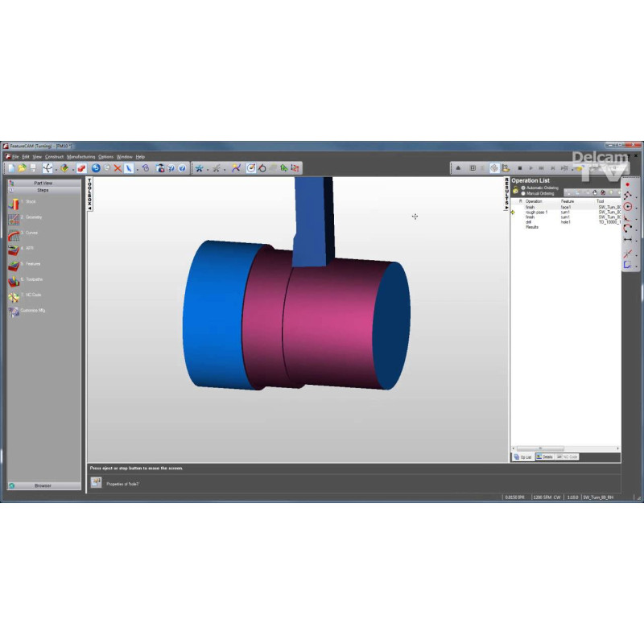Open the Construct menu
This screenshot has width=644, height=644.
point(54,156)
